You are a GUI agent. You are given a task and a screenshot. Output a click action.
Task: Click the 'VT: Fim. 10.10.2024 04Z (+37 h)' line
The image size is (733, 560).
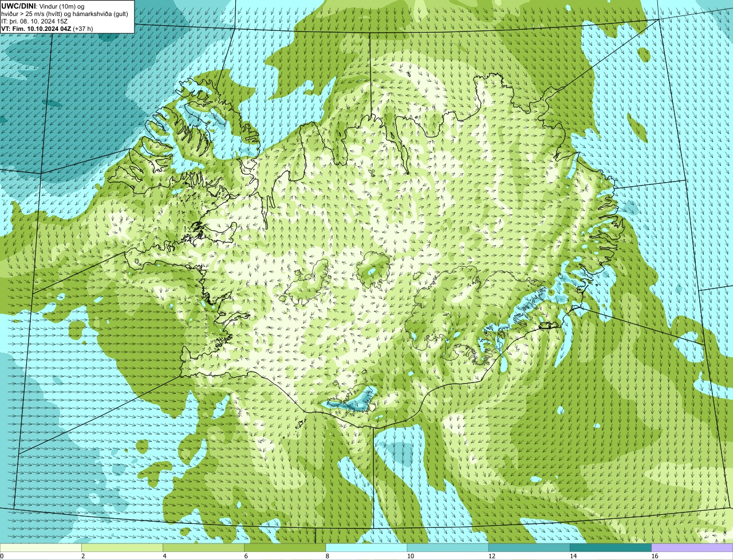pyautogui.click(x=47, y=29)
